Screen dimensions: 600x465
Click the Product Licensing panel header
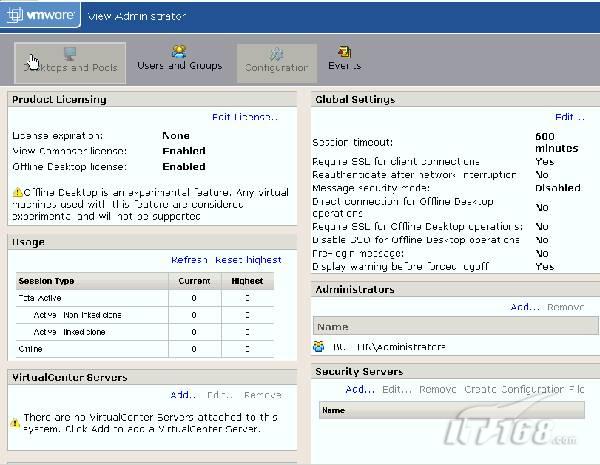click(x=152, y=99)
